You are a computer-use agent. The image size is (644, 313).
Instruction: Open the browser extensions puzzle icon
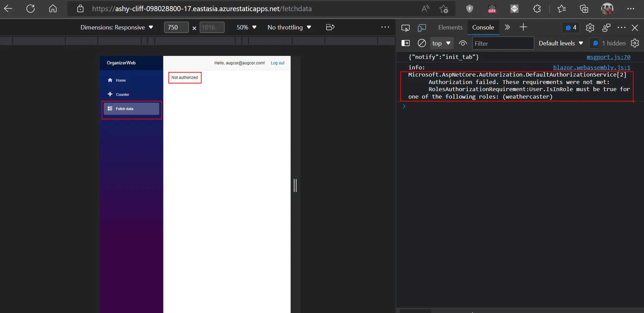[x=537, y=9]
